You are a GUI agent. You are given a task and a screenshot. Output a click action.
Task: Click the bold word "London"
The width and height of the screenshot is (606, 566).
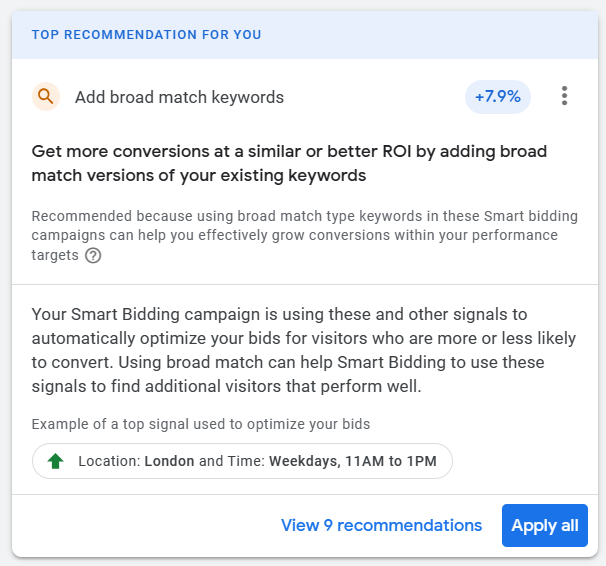[x=170, y=462]
